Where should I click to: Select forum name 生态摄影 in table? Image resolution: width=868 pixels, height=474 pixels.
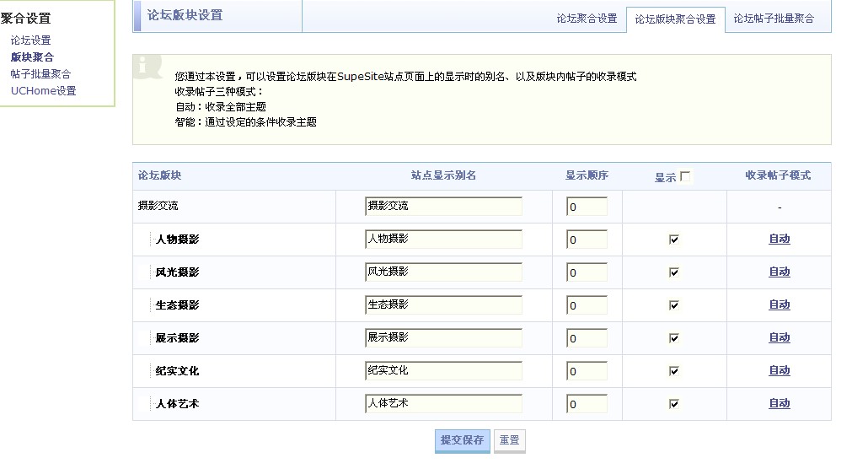[177, 305]
